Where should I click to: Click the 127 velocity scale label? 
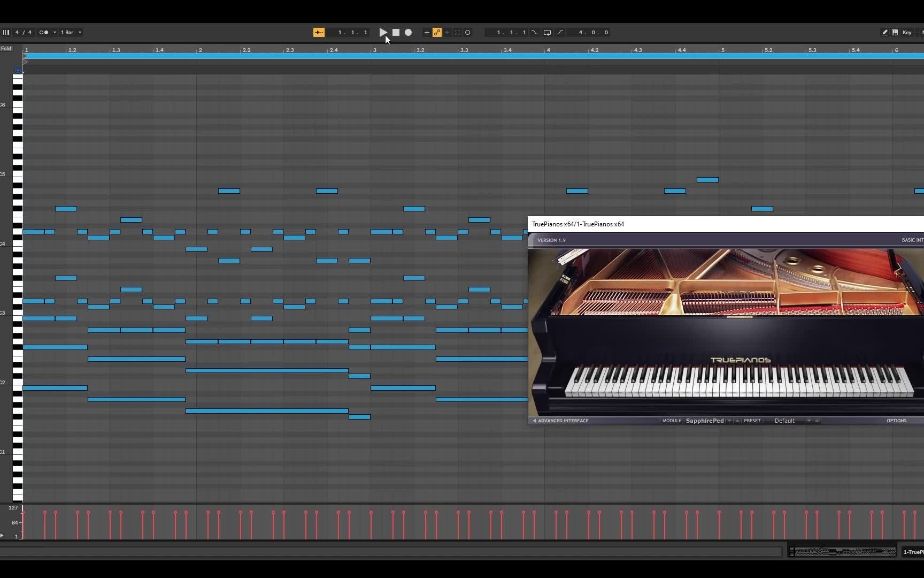[x=13, y=507]
